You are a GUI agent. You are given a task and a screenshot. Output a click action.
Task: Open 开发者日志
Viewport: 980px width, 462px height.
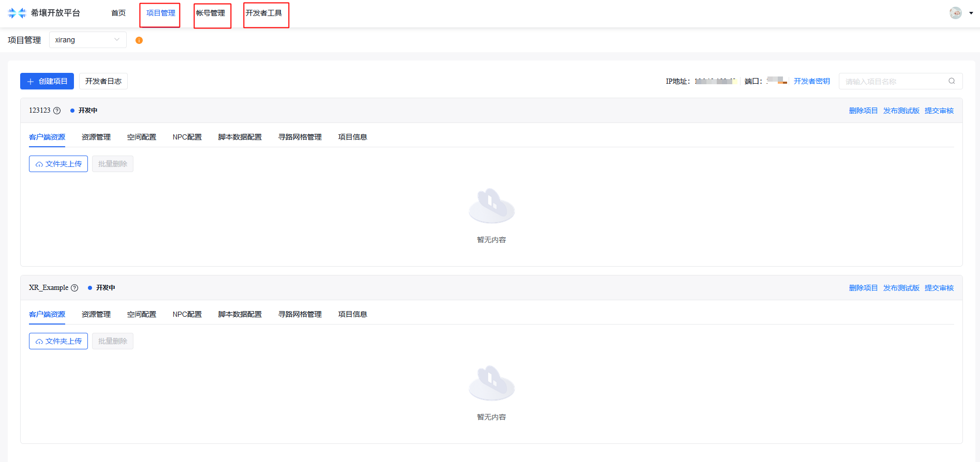pyautogui.click(x=103, y=81)
